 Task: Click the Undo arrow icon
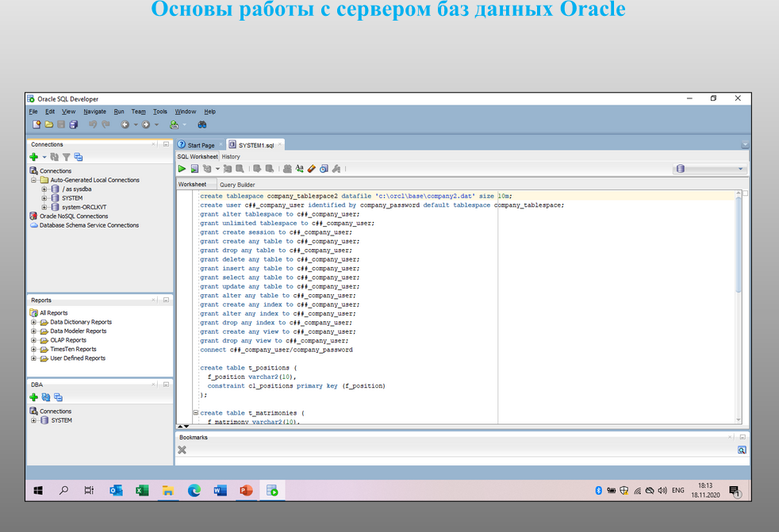coord(93,124)
